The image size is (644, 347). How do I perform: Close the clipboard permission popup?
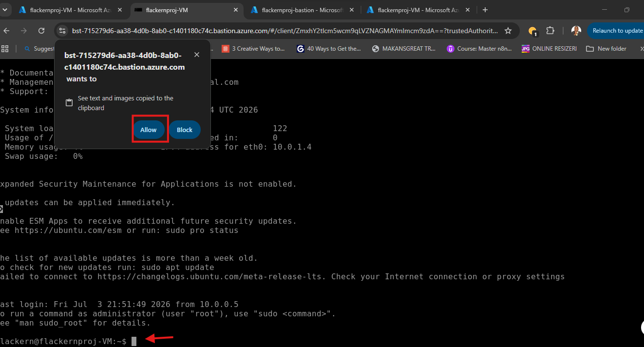pyautogui.click(x=197, y=55)
